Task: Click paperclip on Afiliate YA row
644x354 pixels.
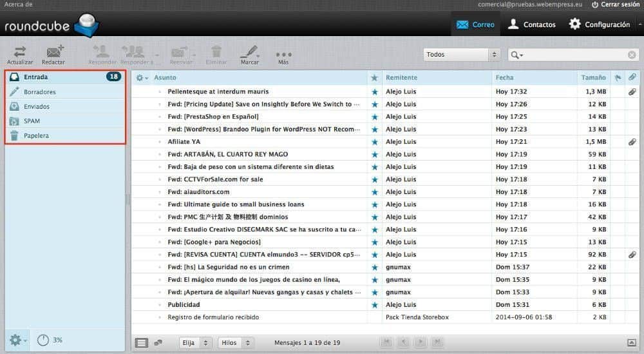Action: pyautogui.click(x=632, y=142)
